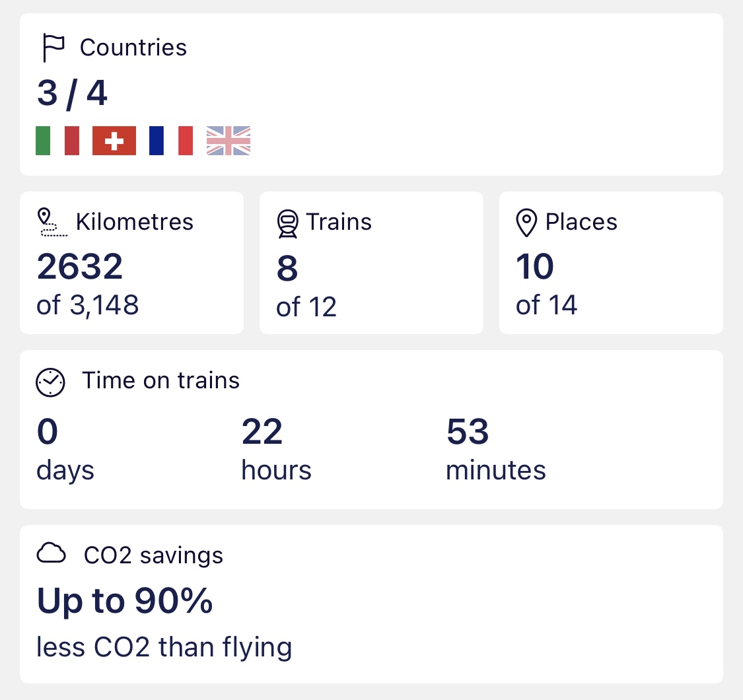Click the Countries flag icon
The image size is (743, 700).
(53, 48)
